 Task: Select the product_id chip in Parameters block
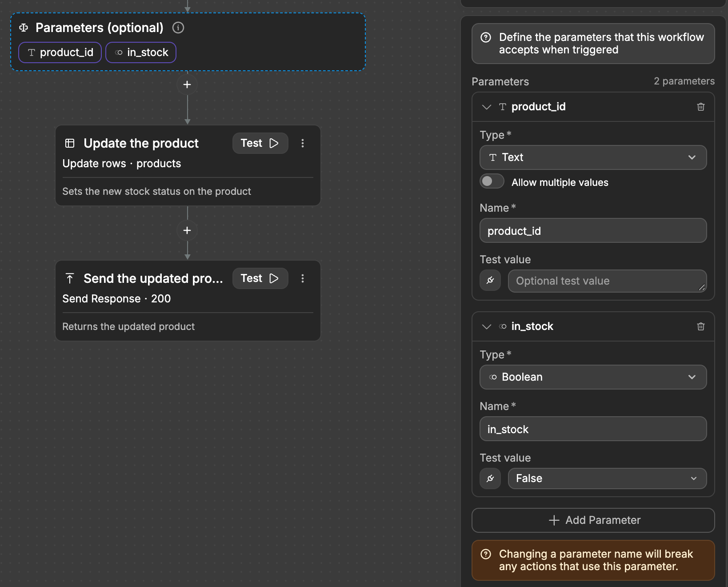pos(60,52)
